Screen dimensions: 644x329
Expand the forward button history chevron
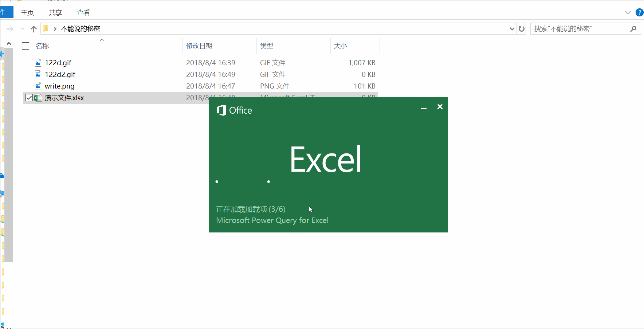22,28
